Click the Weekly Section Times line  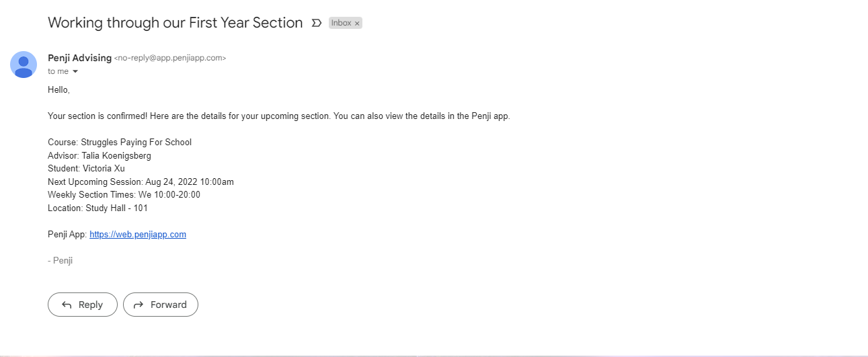click(x=124, y=195)
